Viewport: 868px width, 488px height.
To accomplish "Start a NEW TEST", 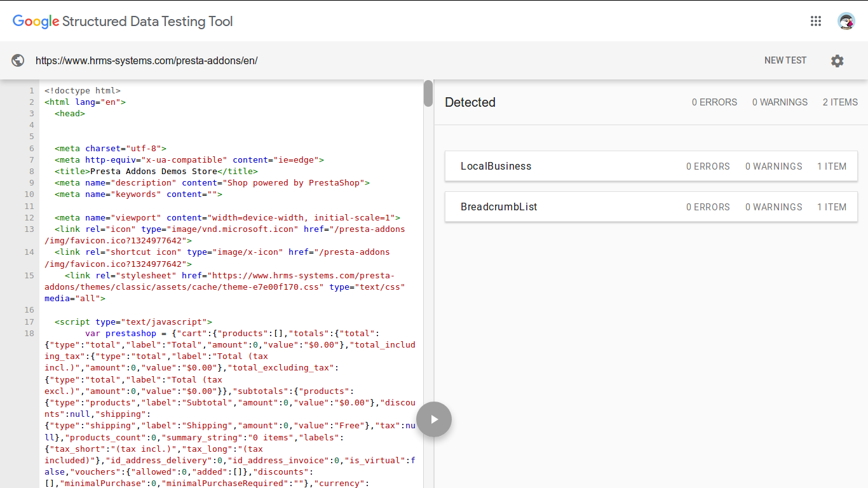I will [x=785, y=60].
